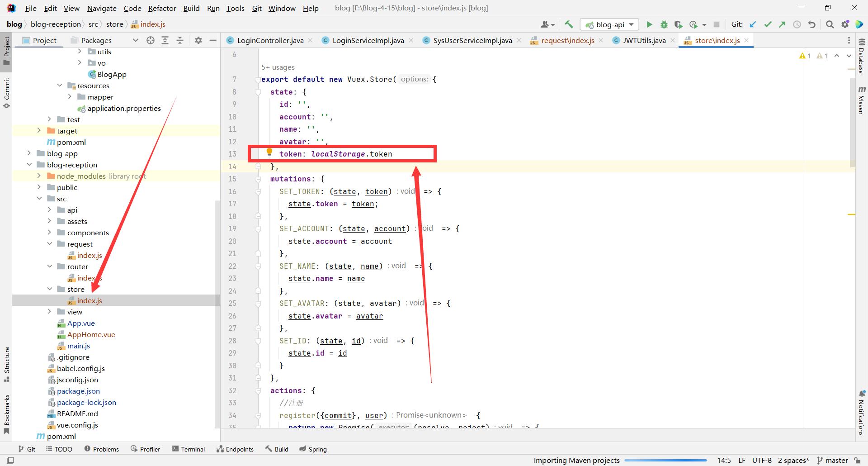Open the Terminal tool window

coord(189,449)
